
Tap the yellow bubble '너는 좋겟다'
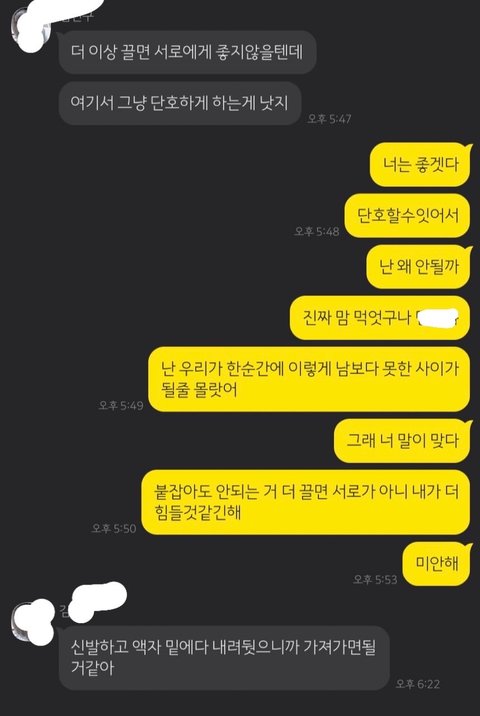[420, 164]
